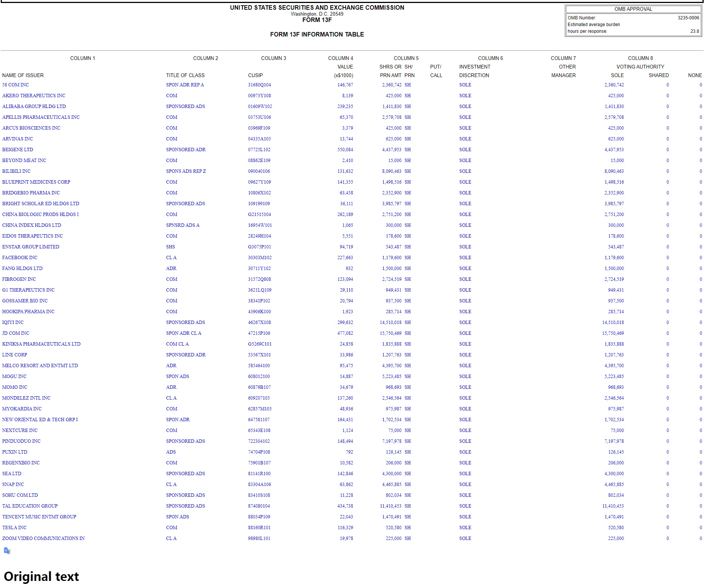This screenshot has height=588, width=704.
Task: Select the 'CUSIP' column header
Action: pos(256,76)
